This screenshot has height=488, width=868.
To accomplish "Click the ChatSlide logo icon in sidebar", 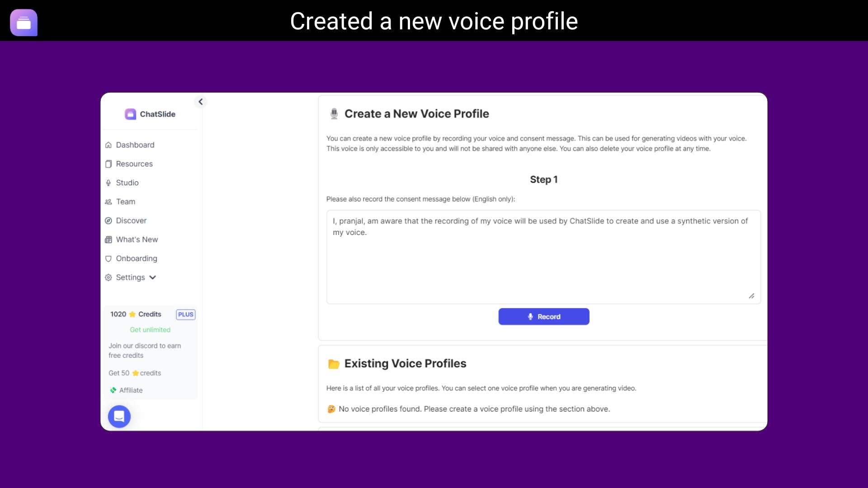I will coord(130,114).
